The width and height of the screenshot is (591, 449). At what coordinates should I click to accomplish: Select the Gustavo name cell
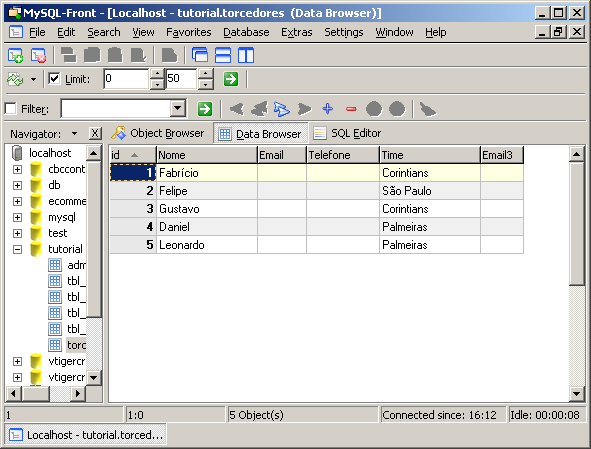pos(207,209)
